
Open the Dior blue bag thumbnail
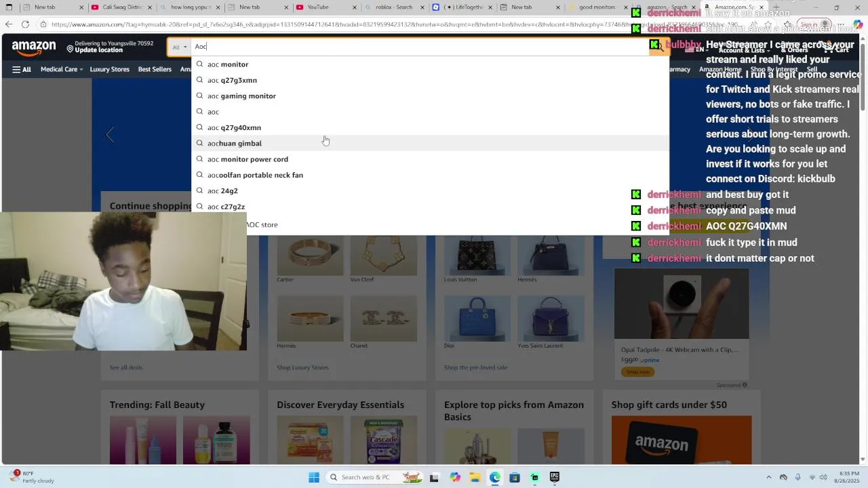(477, 318)
